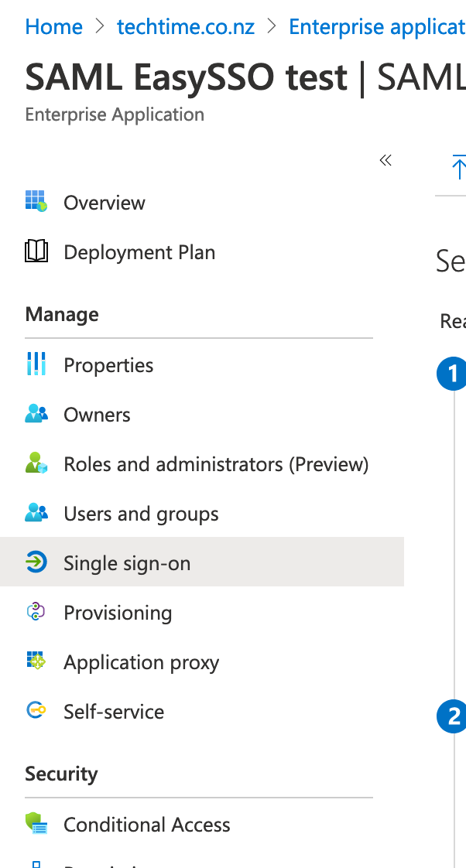Click the upload arrow icon in toolbar
466x868 pixels.
tap(458, 166)
